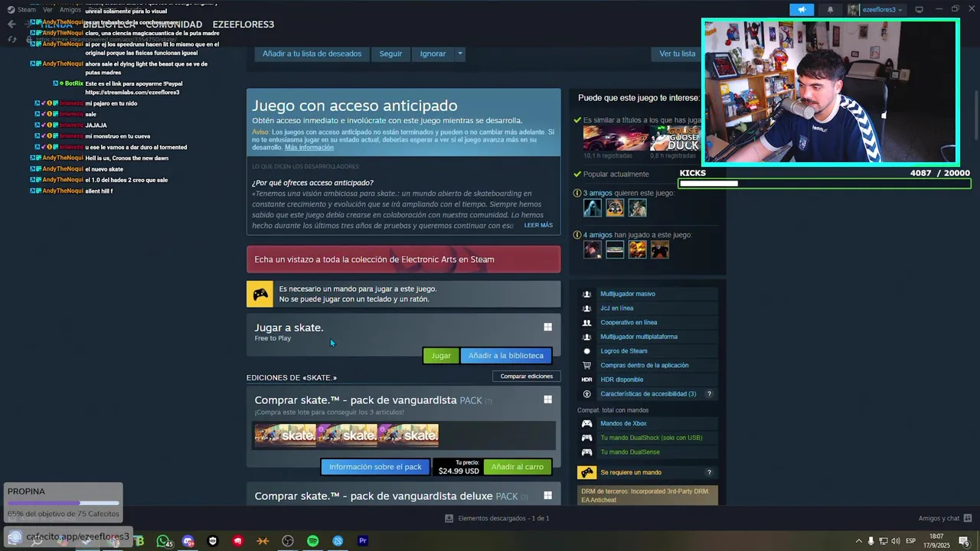Expand developer notes with LEER MÁS
This screenshot has width=980, height=551.
[x=538, y=225]
